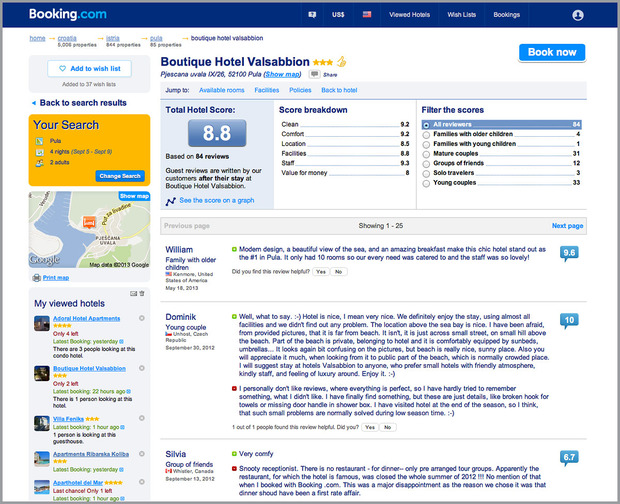Remove Adoral Hotel Apartments from viewed list

142,318
